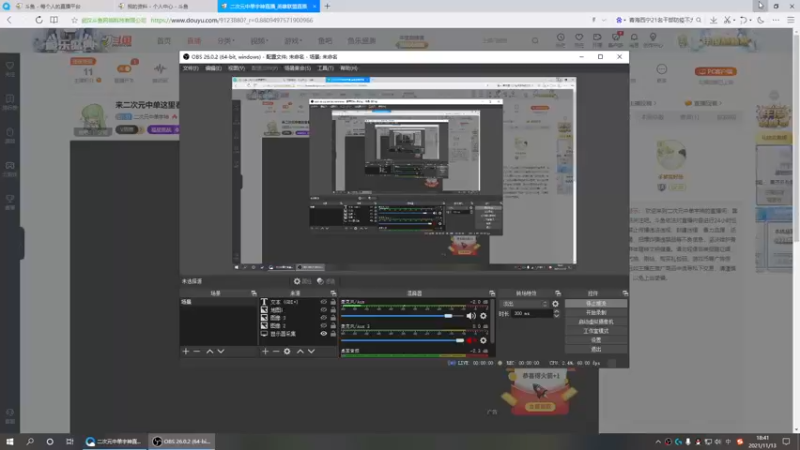Bookmark the page with the star icon
This screenshot has width=800, height=450.
74,20
